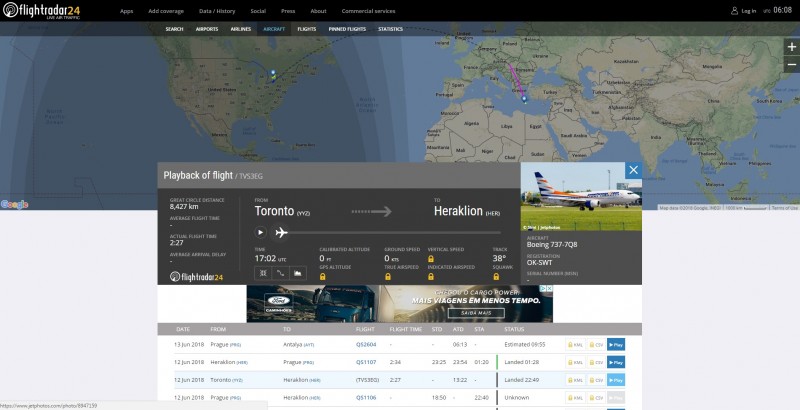Open flight QS2604 link
The width and height of the screenshot is (800, 410).
(366, 345)
